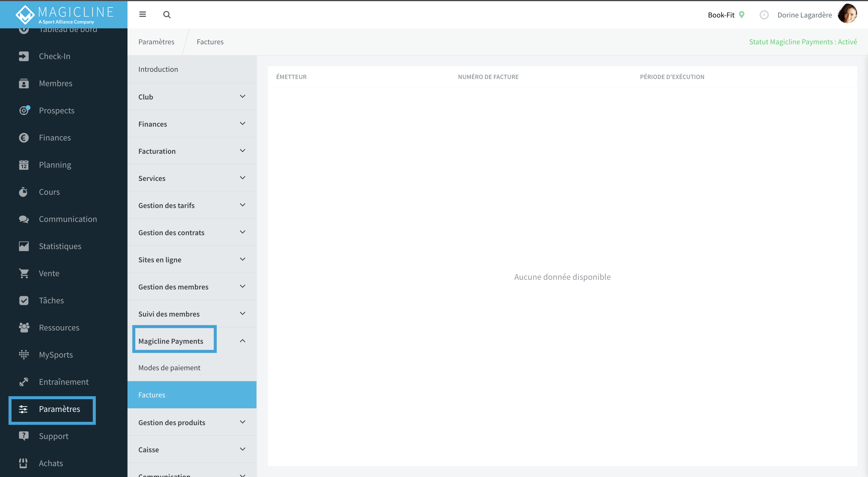
Task: Expand the Facturation section chevron
Action: [242, 151]
